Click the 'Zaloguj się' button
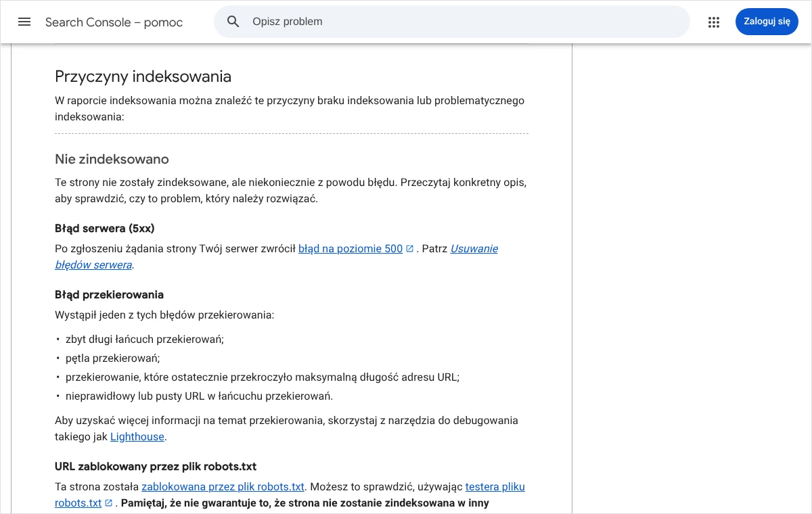This screenshot has height=514, width=812. (767, 22)
